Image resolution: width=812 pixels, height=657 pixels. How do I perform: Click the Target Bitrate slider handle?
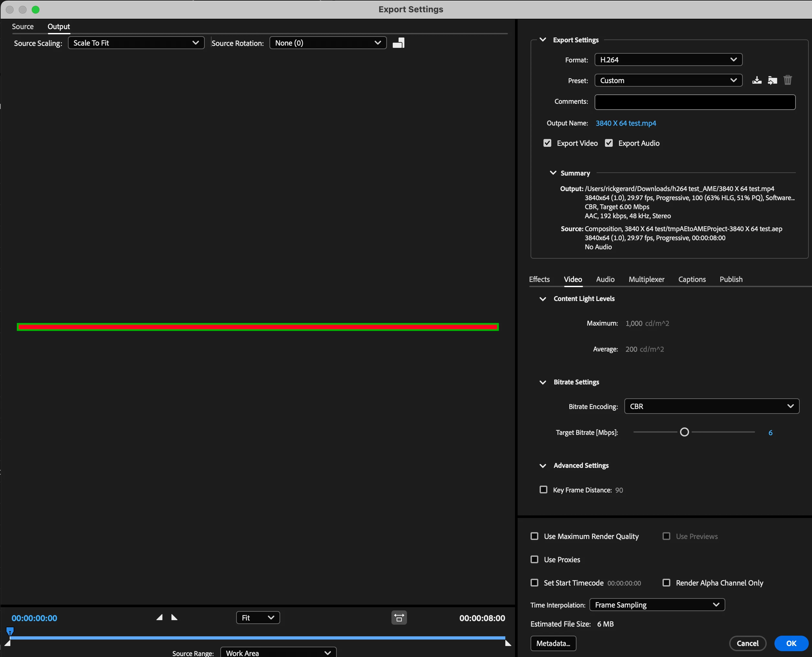pyautogui.click(x=684, y=432)
